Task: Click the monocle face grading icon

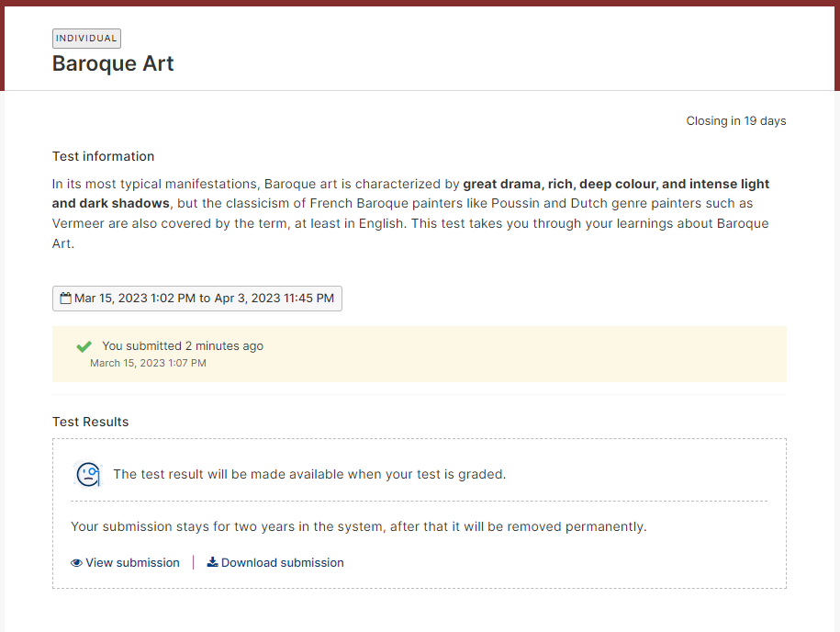Action: click(88, 474)
